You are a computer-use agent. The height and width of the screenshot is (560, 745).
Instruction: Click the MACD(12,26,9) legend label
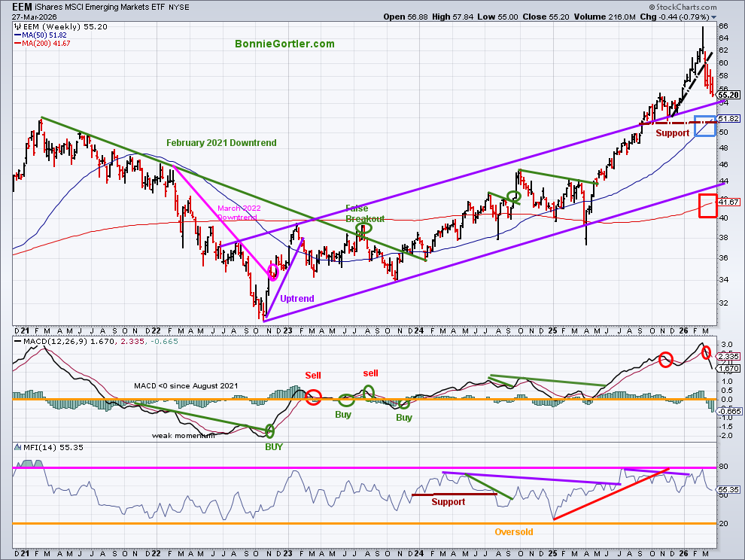(45, 342)
